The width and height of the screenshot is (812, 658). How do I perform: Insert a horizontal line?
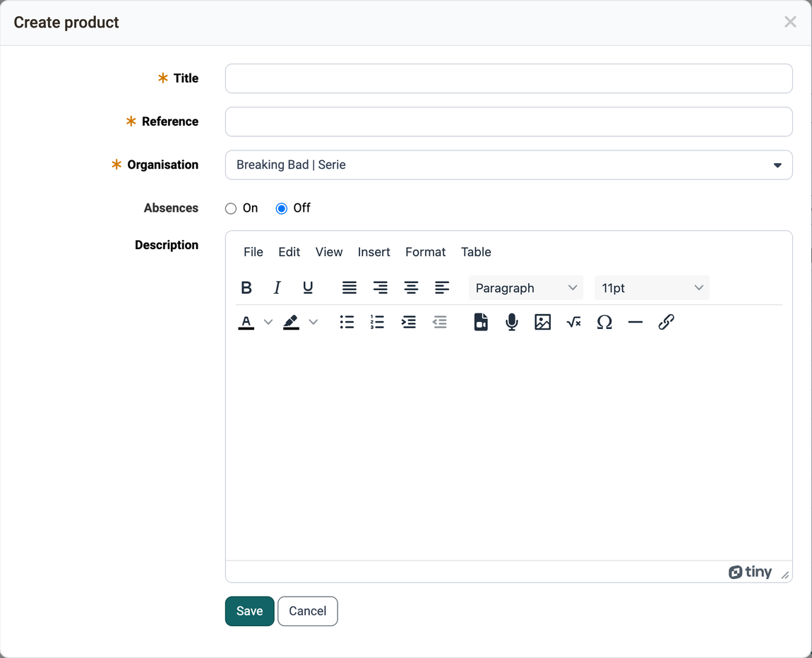click(x=635, y=322)
